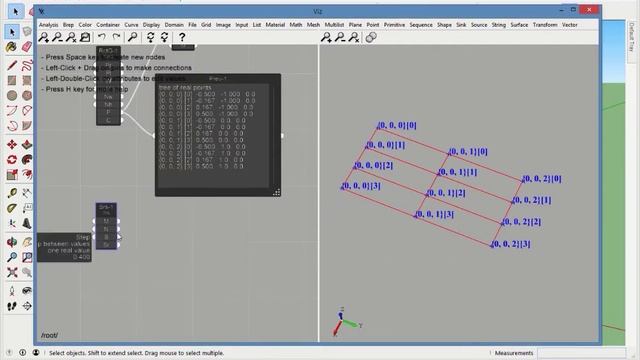Screen dimensions: 640x360
Task: Click the B input pin on the series node
Action: [x=94, y=237]
